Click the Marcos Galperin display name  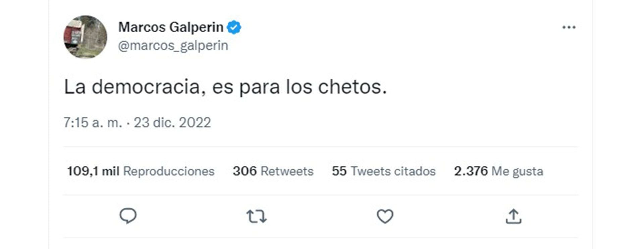tap(171, 27)
